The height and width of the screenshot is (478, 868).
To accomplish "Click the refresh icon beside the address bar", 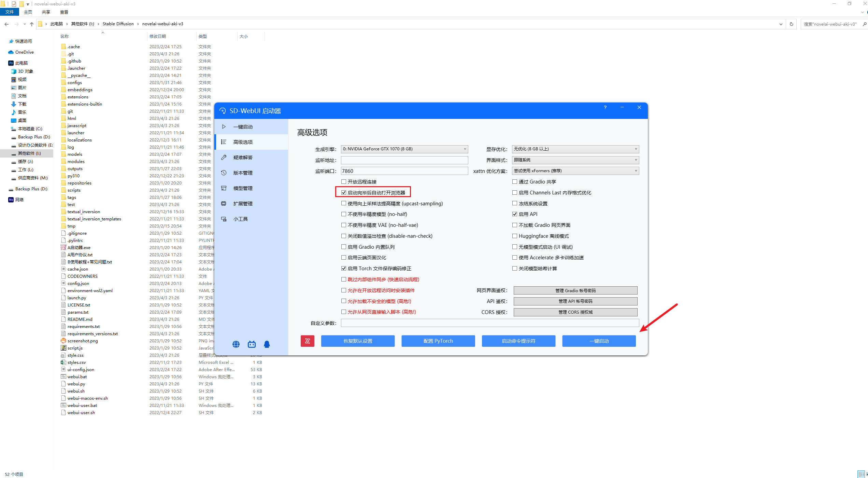I will (791, 24).
